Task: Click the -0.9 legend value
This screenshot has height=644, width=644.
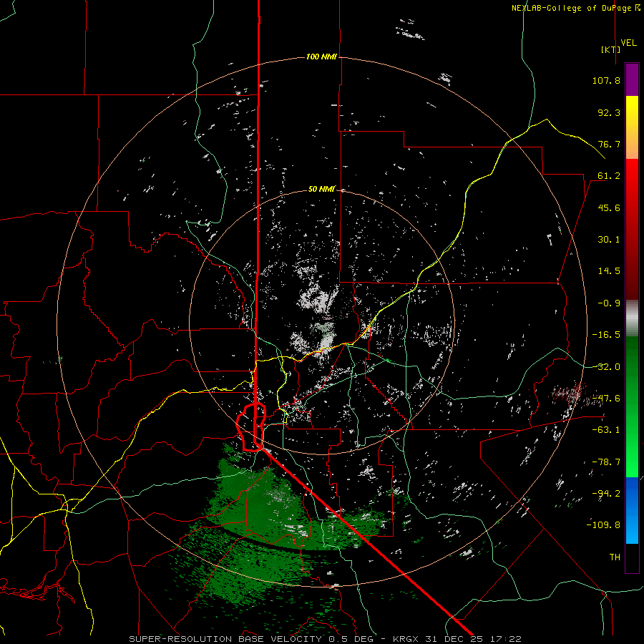Action: (609, 303)
